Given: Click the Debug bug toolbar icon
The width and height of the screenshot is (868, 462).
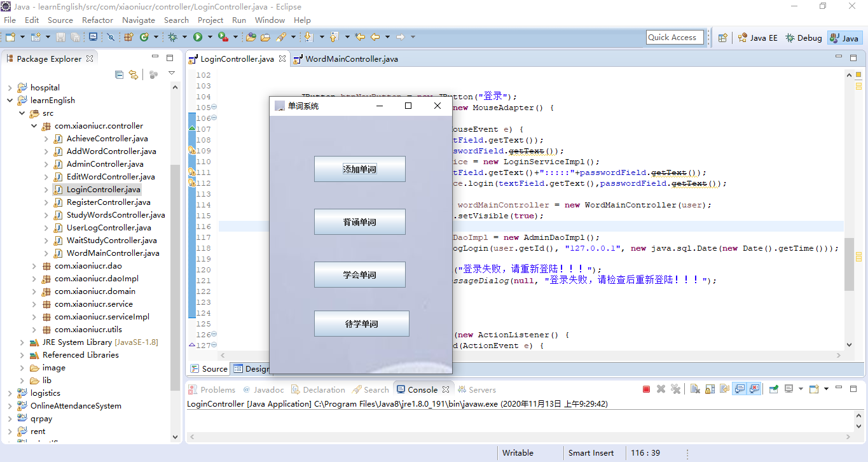Looking at the screenshot, I should 173,37.
